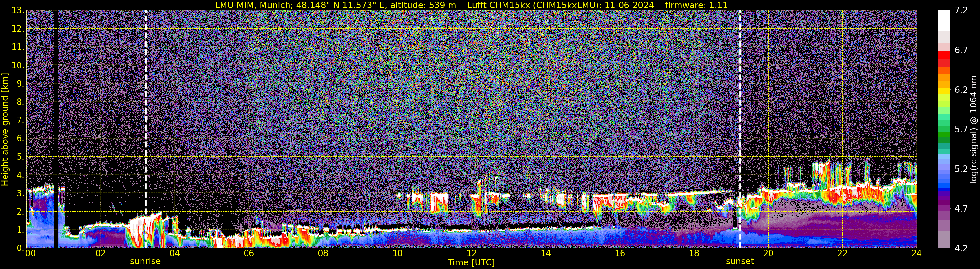This screenshot has height=269, width=980.
Task: Click the time axis tick '16'
Action: 620,253
